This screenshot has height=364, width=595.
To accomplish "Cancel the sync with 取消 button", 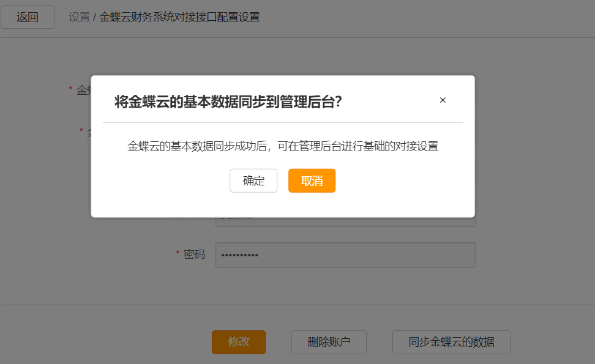I will pyautogui.click(x=312, y=180).
